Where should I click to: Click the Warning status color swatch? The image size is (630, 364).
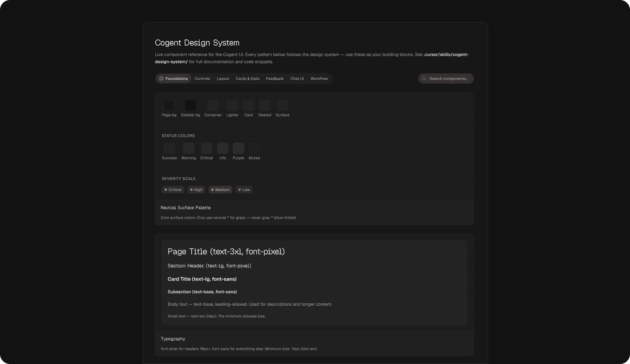tap(189, 148)
